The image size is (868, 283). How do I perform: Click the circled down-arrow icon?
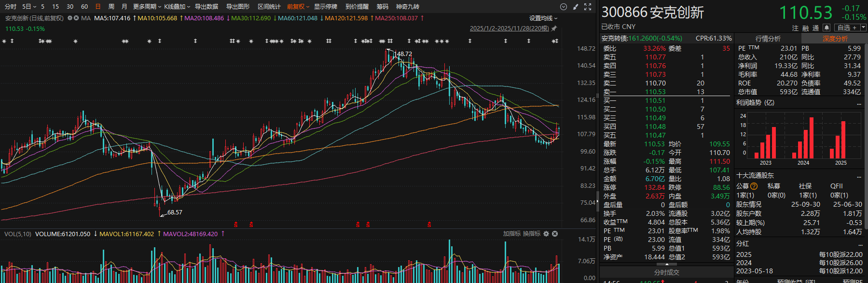coord(563,7)
